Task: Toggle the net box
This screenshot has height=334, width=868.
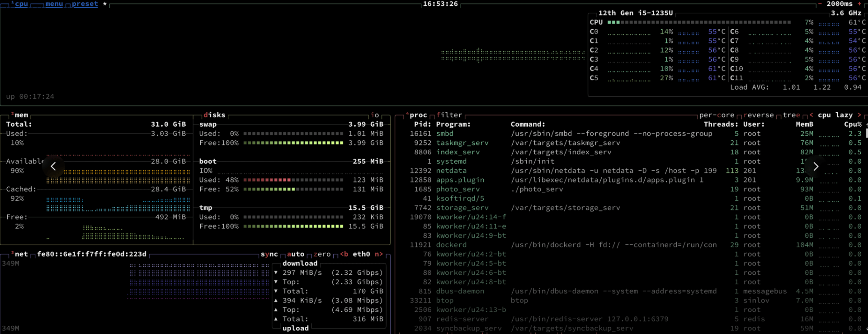Action: tap(19, 254)
